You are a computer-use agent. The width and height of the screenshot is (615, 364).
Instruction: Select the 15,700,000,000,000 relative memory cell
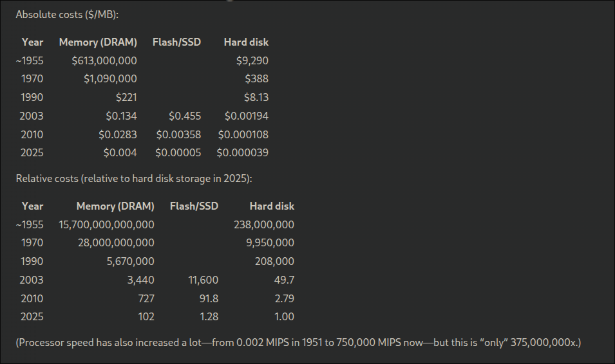(x=106, y=225)
